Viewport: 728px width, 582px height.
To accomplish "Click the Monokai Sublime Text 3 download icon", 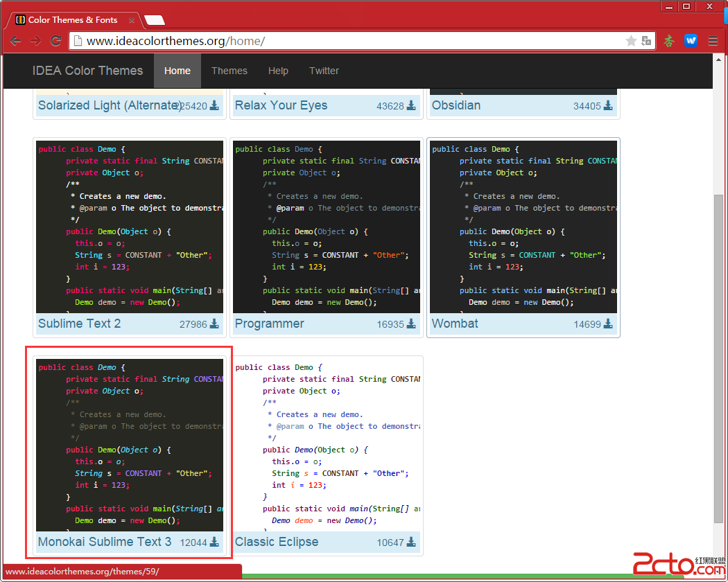I will 214,542.
